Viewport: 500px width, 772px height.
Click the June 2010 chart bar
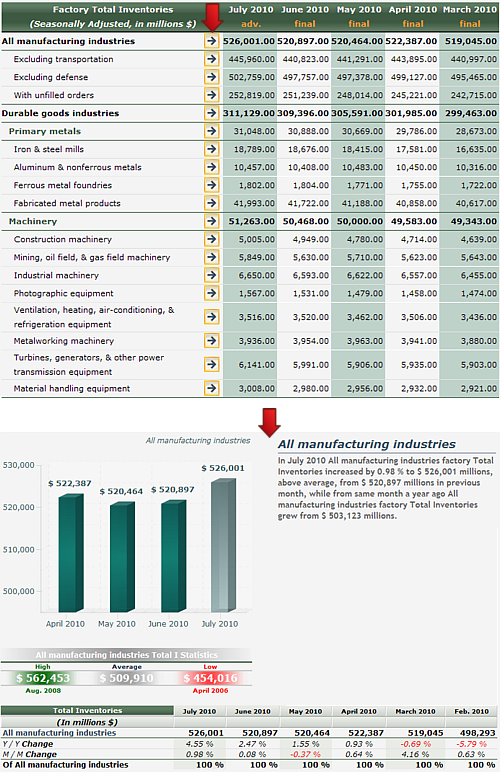174,556
